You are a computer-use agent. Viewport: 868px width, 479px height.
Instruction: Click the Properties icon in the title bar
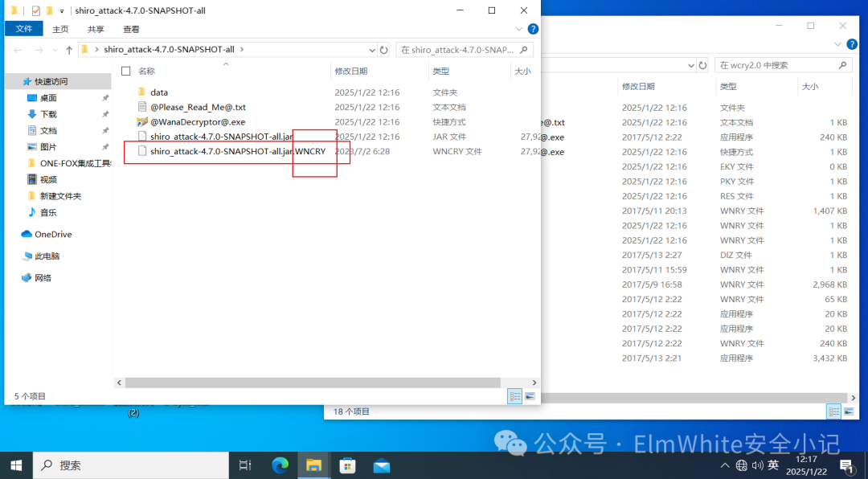click(x=36, y=10)
